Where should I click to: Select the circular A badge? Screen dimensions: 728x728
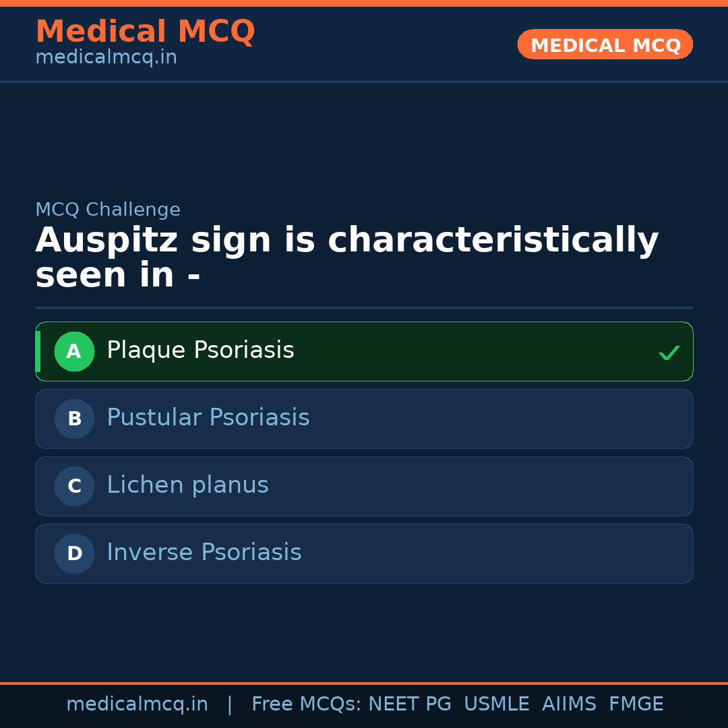[74, 351]
